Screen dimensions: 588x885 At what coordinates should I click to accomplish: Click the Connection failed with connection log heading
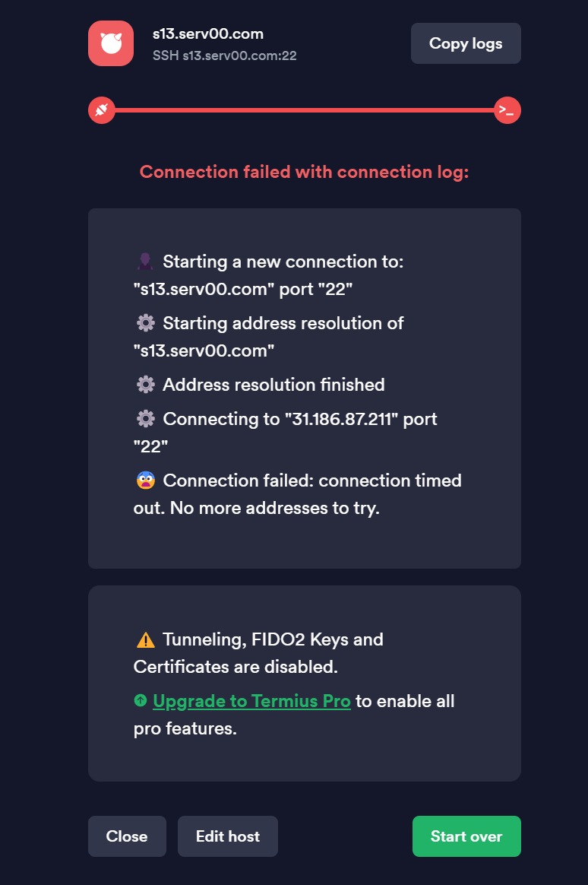[x=305, y=172]
